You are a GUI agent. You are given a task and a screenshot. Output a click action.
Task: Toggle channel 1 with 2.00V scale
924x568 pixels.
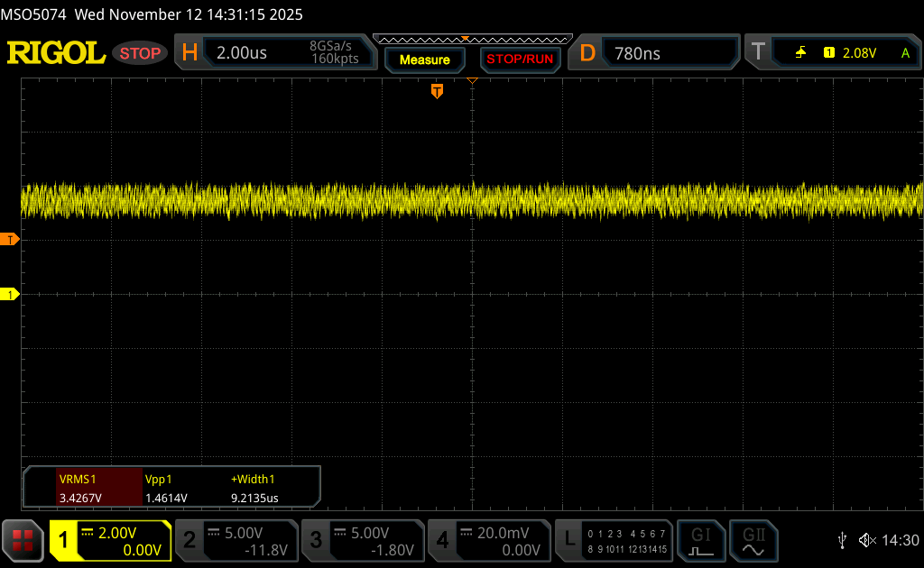110,540
